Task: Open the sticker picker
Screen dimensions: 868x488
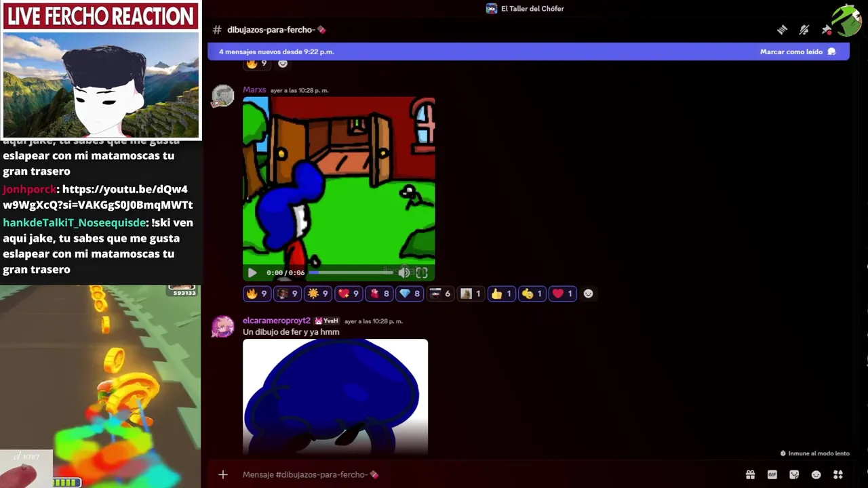Action: point(794,474)
